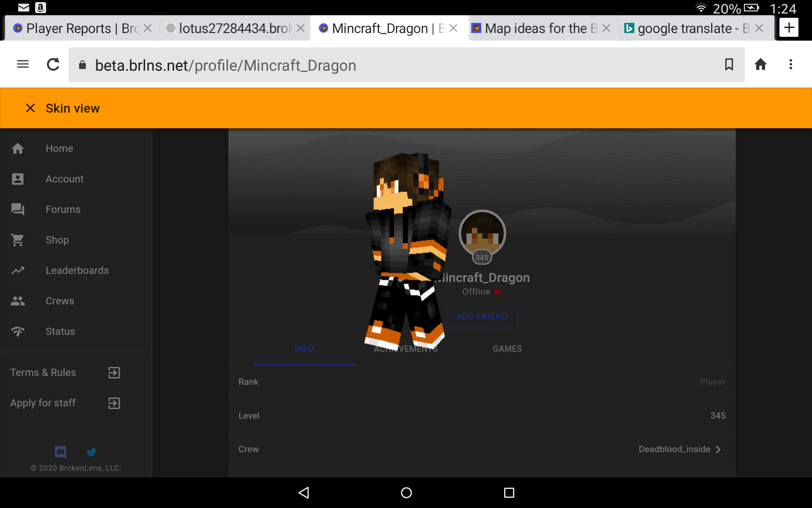
Task: Open the Deadblood_inside crew name
Action: pos(675,449)
